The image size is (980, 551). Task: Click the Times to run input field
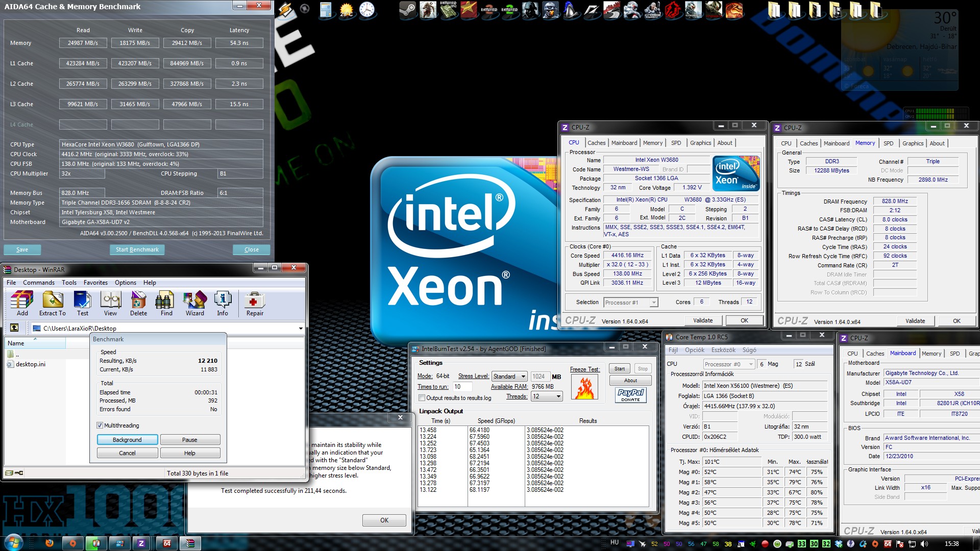[x=462, y=387]
